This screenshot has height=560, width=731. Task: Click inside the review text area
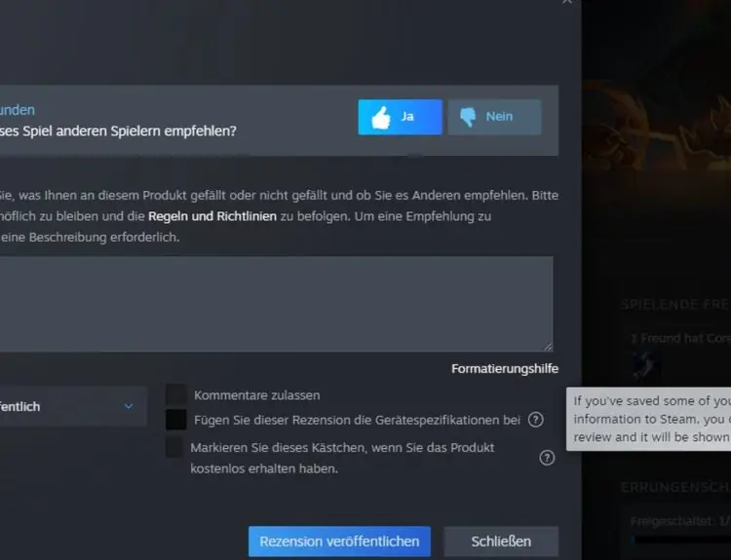coord(276,304)
